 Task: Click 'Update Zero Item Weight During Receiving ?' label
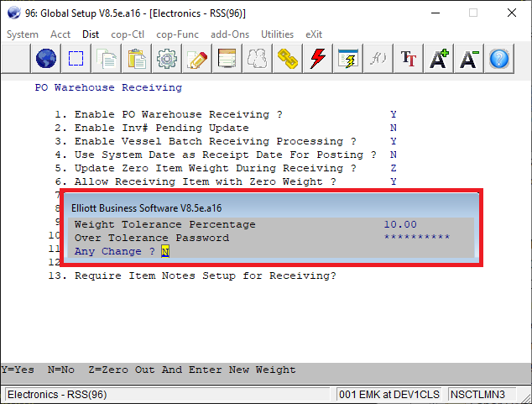tap(216, 168)
